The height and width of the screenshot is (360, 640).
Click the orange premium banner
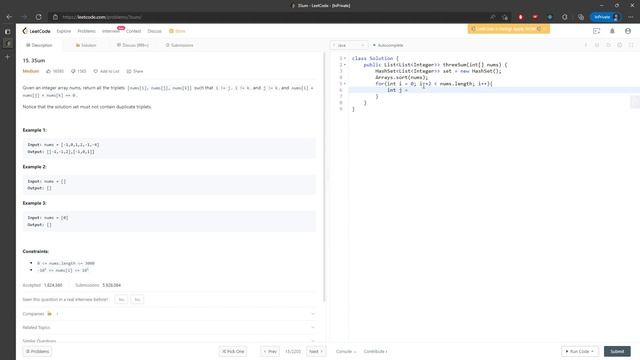click(x=509, y=29)
